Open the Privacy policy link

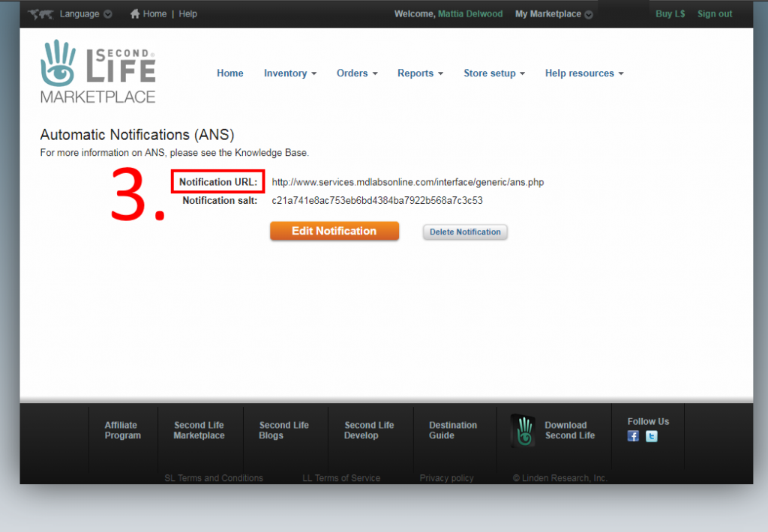point(446,478)
